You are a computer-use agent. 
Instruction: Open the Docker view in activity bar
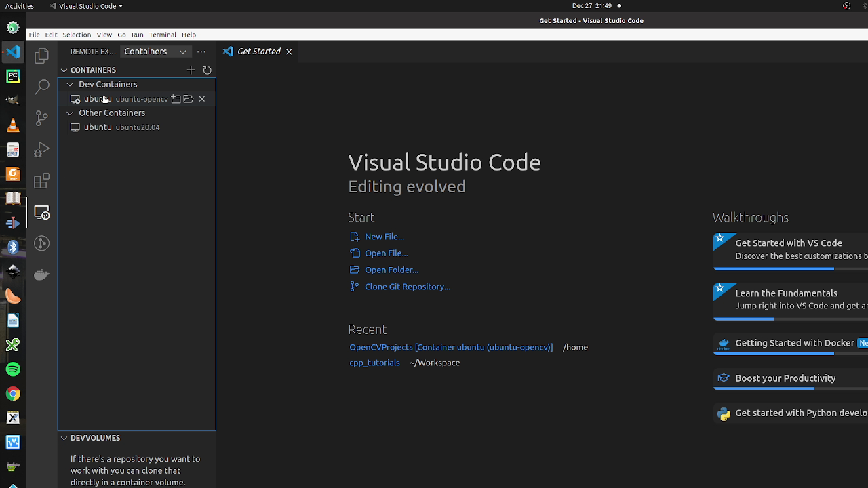tap(42, 274)
